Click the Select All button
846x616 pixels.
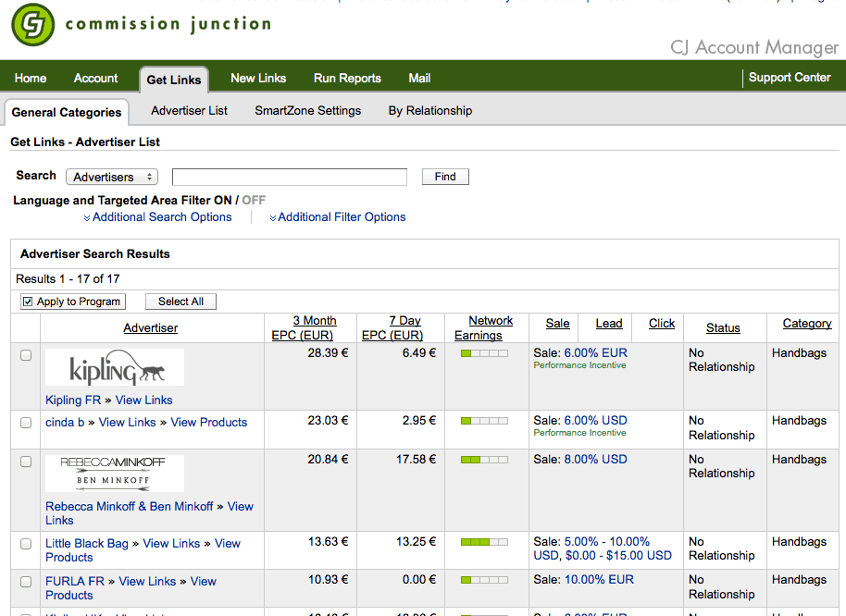tap(180, 302)
